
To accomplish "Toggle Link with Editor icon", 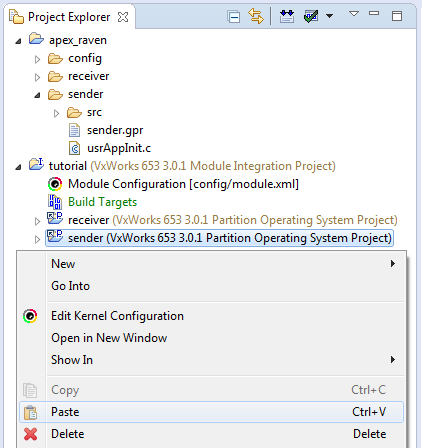I will click(x=256, y=16).
